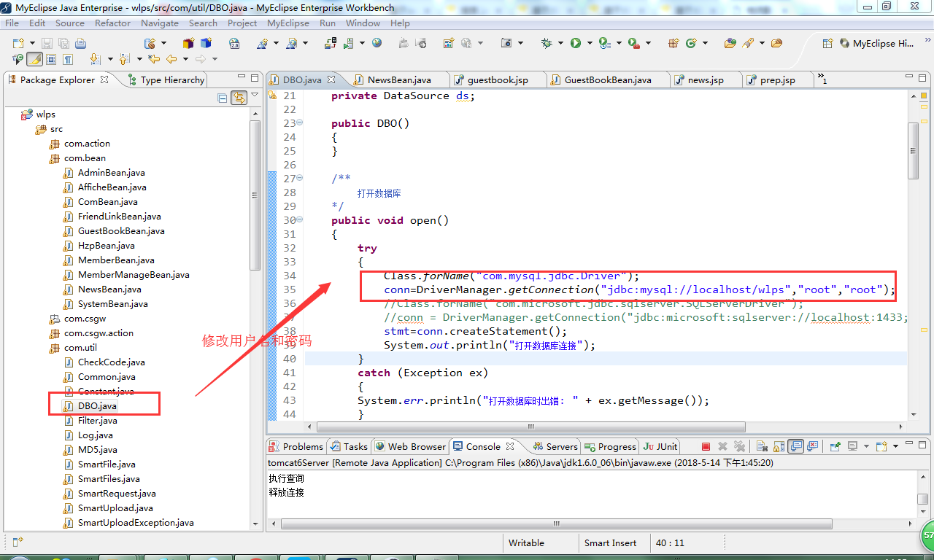The image size is (934, 560).
Task: Switch to the NewsBean.java editor tab
Action: (x=398, y=79)
